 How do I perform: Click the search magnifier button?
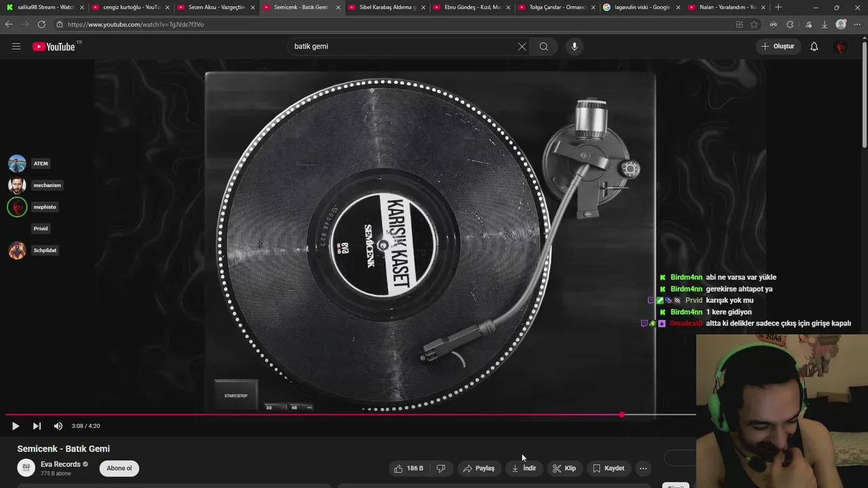[544, 47]
